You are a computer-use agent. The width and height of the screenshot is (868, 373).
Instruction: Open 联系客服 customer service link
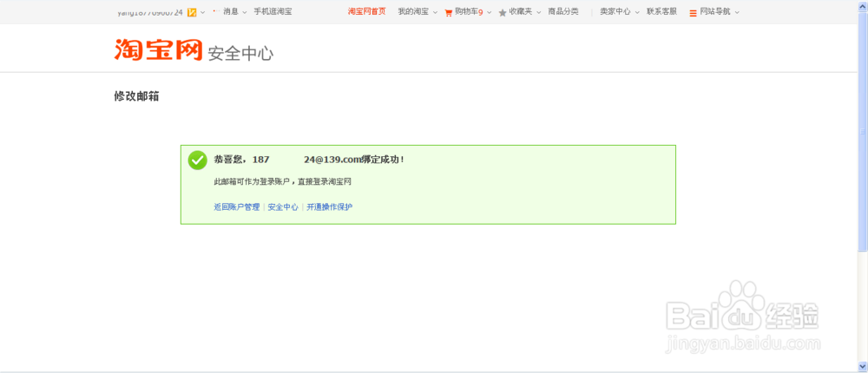coord(661,11)
